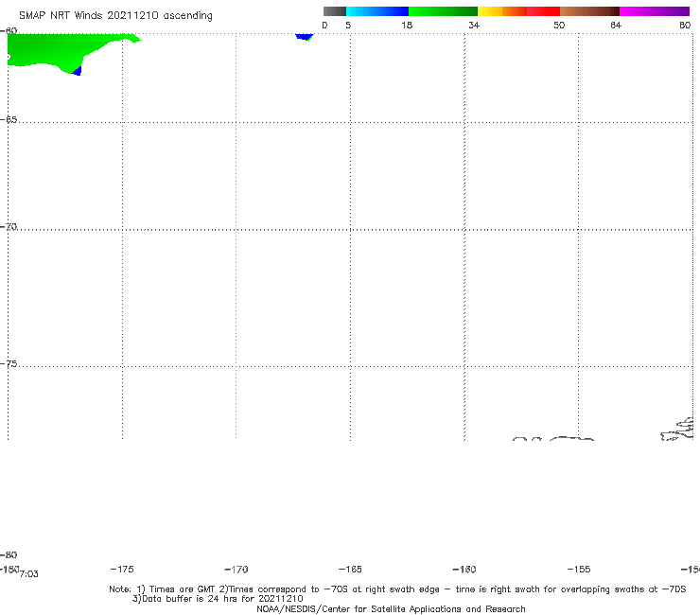Click the brown 50-64 color bar segment
This screenshot has width=700, height=615.
point(589,11)
